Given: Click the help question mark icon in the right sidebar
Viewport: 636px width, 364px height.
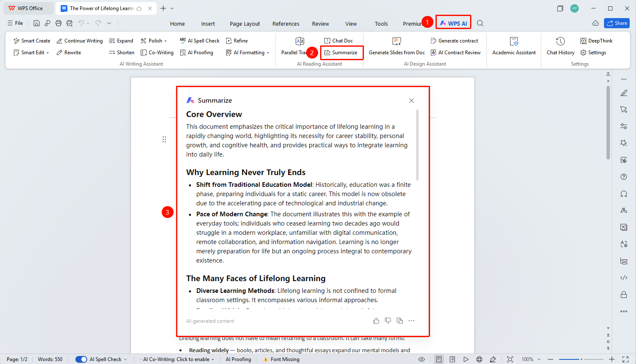Looking at the screenshot, I should (x=624, y=177).
